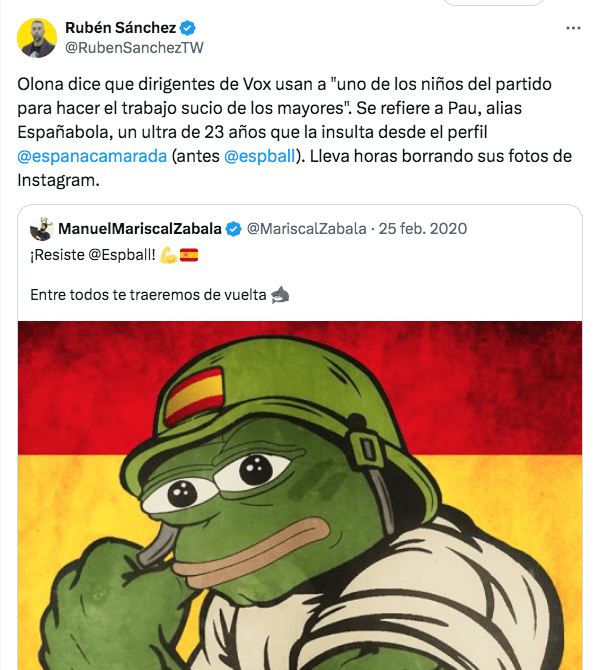Click the Spanish flag emoji

189,255
